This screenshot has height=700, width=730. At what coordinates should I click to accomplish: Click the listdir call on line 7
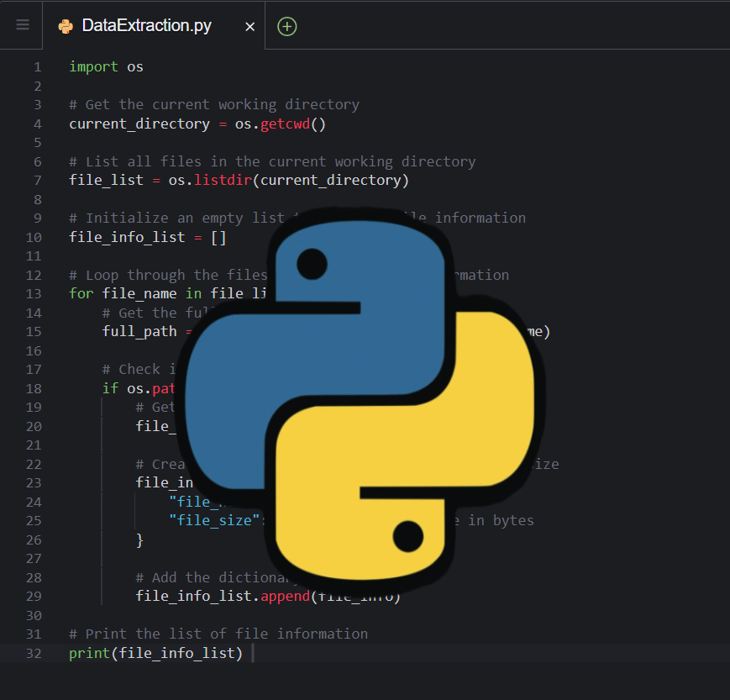(222, 180)
